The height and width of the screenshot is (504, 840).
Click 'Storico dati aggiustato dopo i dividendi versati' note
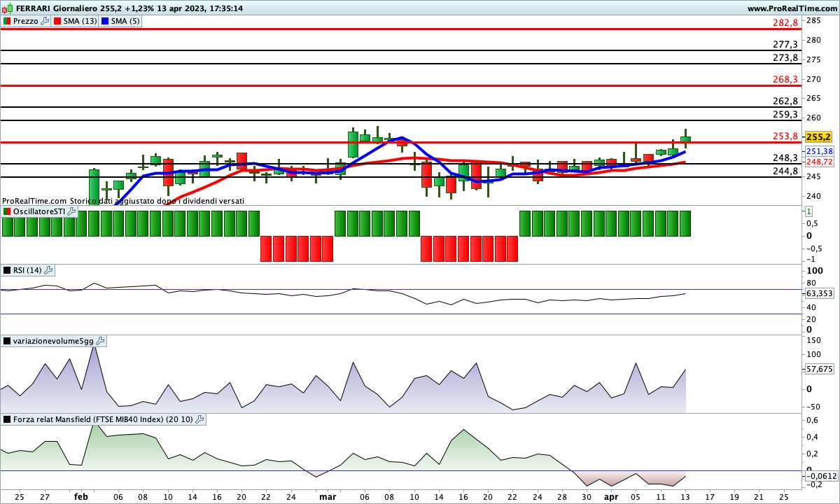point(157,201)
